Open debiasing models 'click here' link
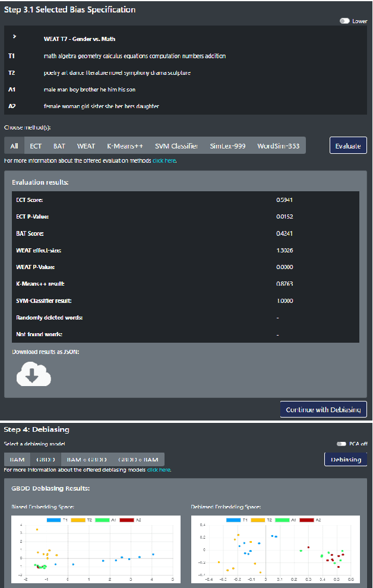373x588 pixels. point(159,470)
